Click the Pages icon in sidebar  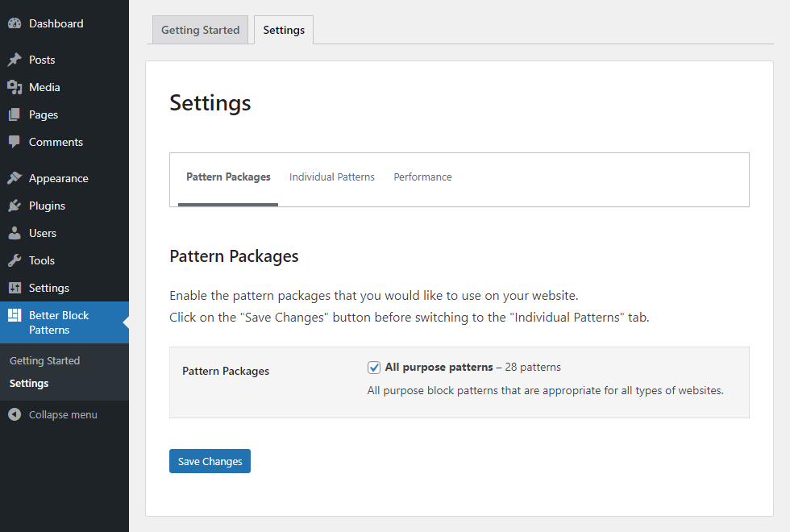(15, 114)
